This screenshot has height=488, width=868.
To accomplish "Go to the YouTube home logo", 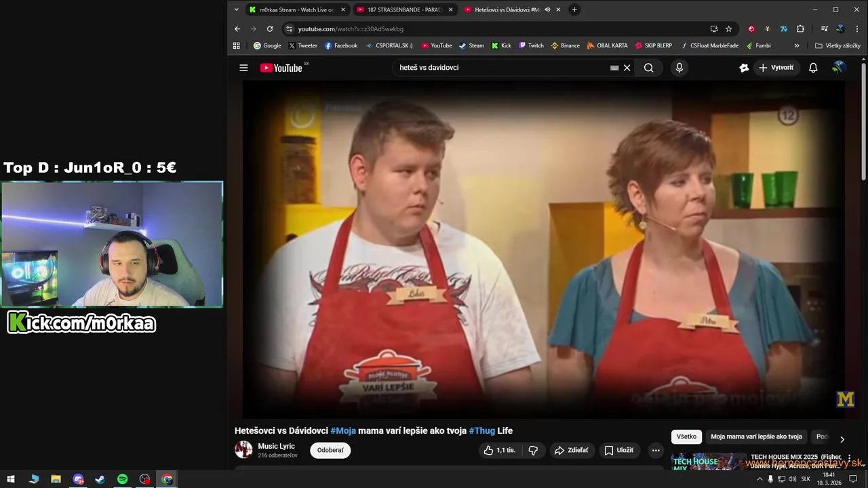I will pyautogui.click(x=281, y=68).
